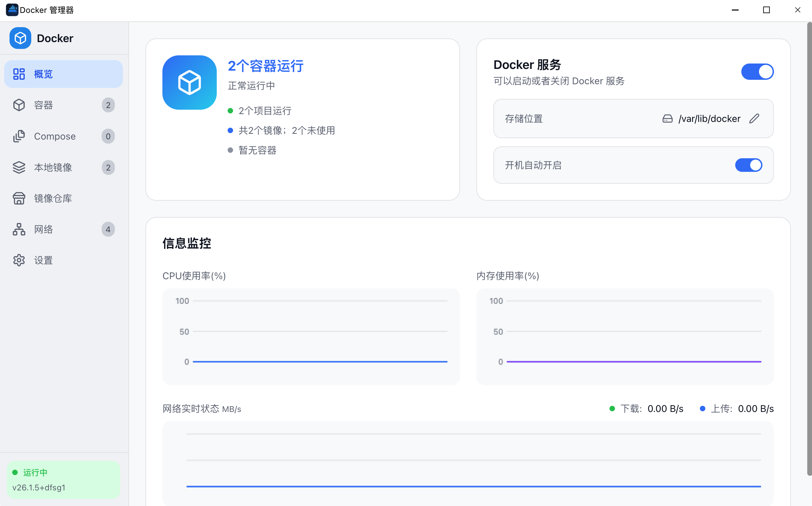Click the 本地镜像 layers icon
The image size is (812, 506).
tap(19, 167)
